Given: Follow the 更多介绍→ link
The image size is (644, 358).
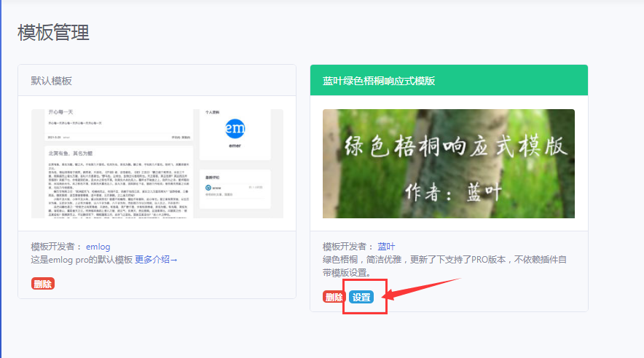Looking at the screenshot, I should 156,260.
